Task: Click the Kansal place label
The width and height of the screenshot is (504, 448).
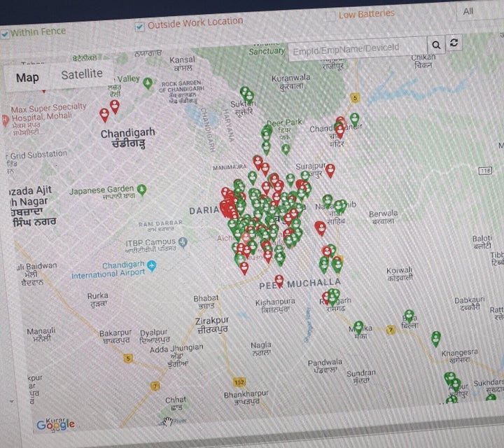Action: pos(182,63)
